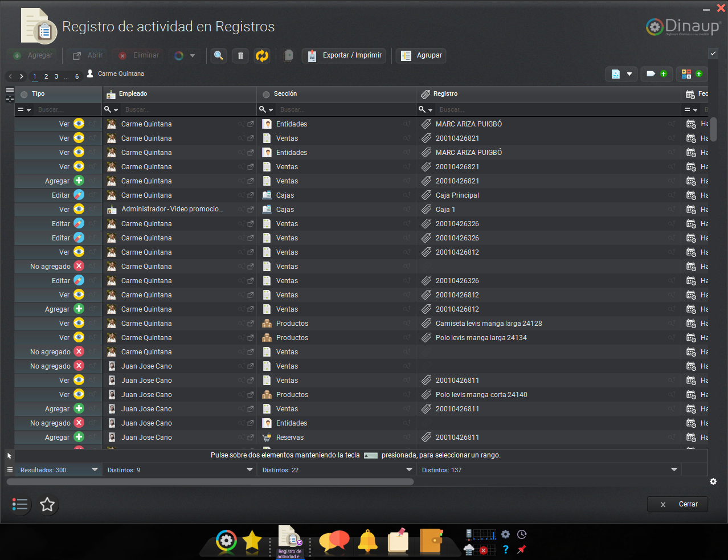Expand the Distintos: 9 dropdown
728x560 pixels.
[x=250, y=469]
